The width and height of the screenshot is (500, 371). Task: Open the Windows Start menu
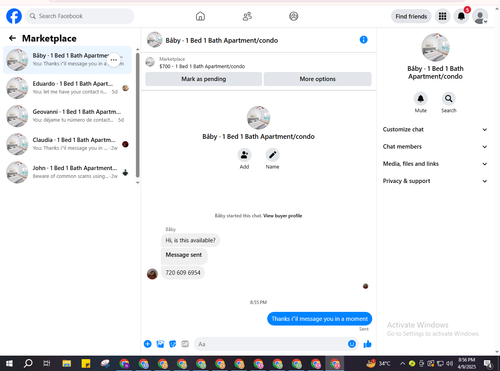9,363
